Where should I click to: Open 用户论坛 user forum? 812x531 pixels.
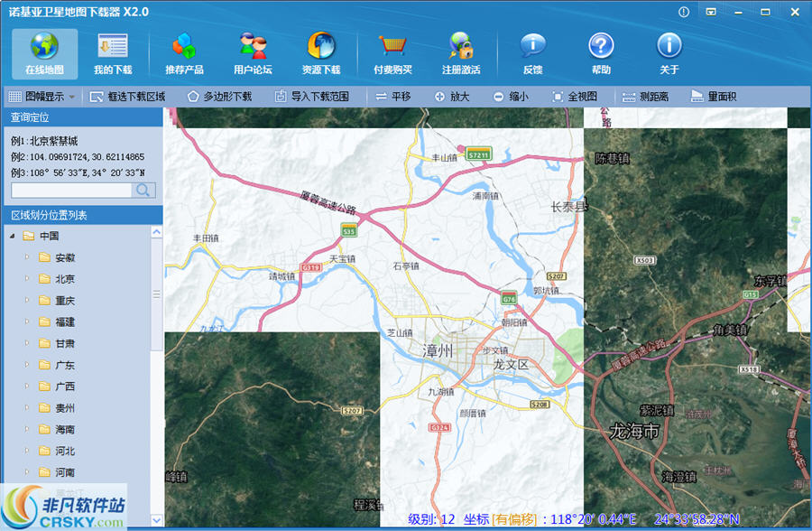tap(253, 53)
